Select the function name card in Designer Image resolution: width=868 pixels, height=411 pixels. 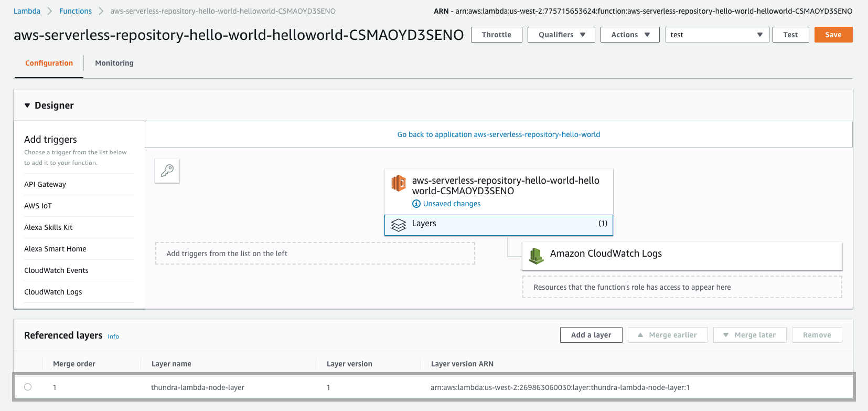tap(499, 192)
